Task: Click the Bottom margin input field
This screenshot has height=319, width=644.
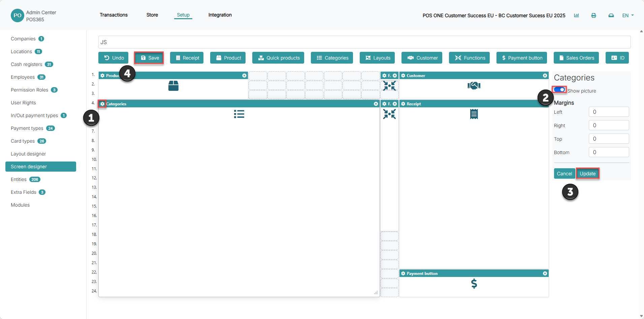Action: 609,152
